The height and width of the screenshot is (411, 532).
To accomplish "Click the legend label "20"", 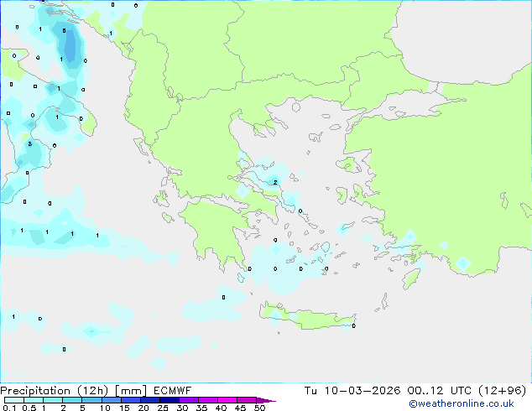I will click(143, 408).
